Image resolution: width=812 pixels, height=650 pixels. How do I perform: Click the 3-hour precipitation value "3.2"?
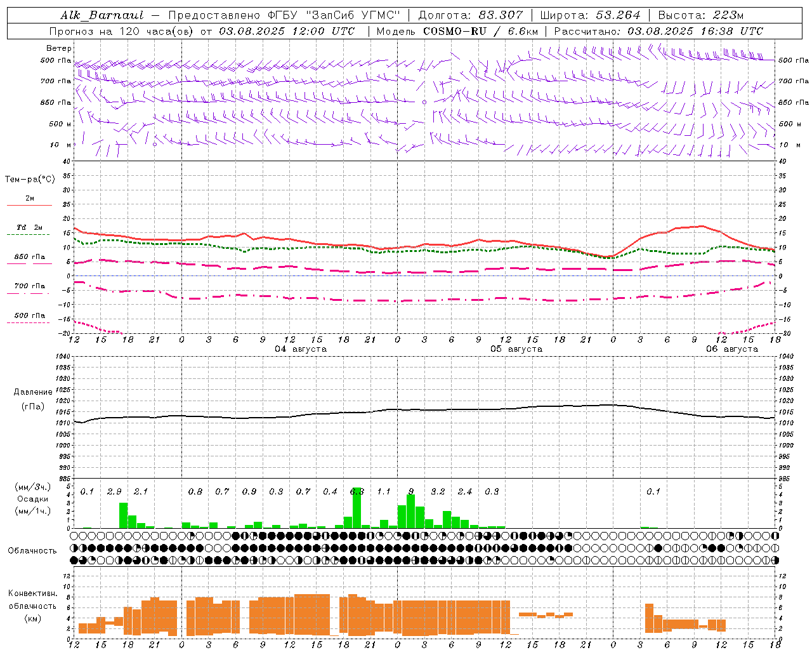coord(438,491)
